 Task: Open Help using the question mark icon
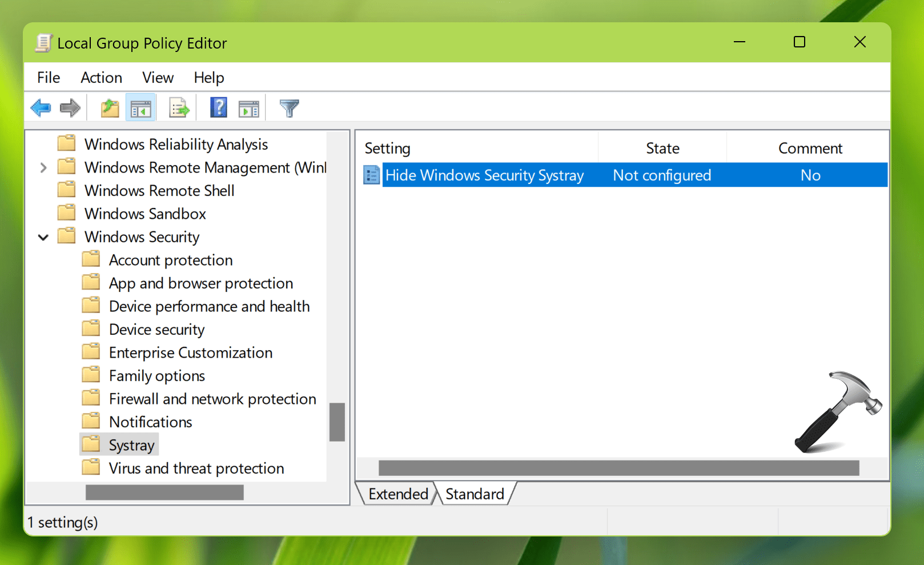[x=218, y=107]
